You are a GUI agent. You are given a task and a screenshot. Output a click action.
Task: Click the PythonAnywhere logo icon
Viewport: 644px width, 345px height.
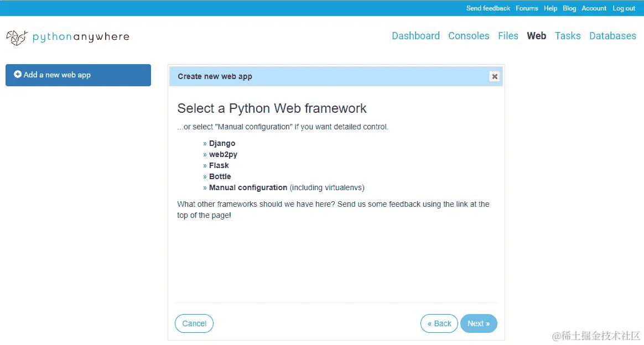pyautogui.click(x=17, y=37)
